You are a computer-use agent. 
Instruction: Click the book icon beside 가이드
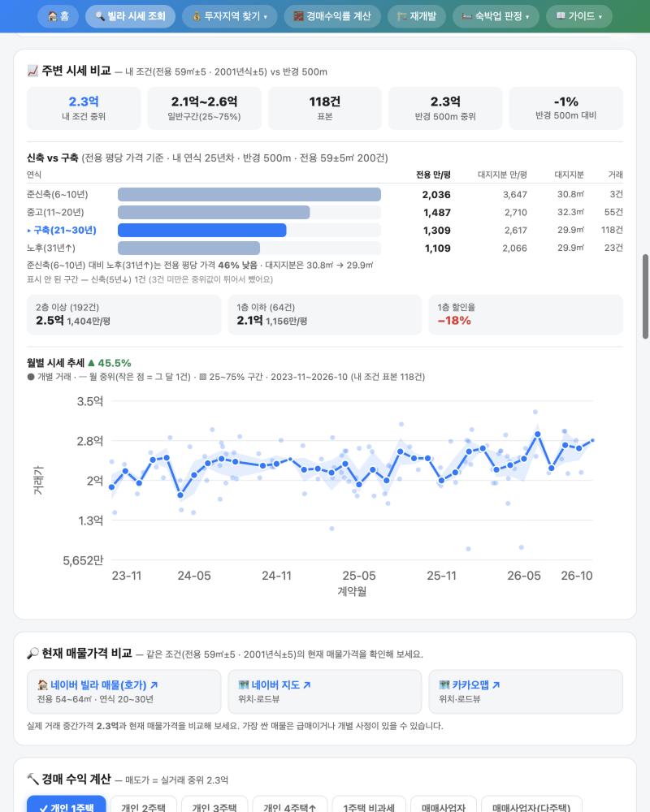tap(561, 16)
